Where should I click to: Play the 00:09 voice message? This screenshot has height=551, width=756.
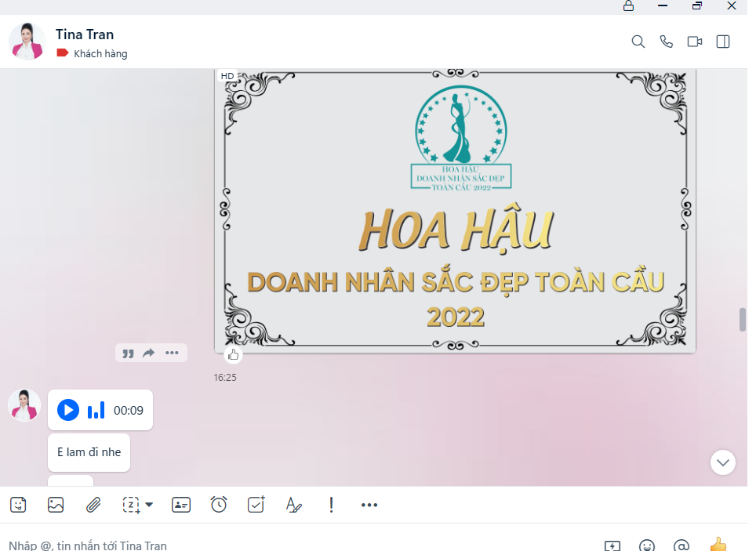pyautogui.click(x=68, y=410)
